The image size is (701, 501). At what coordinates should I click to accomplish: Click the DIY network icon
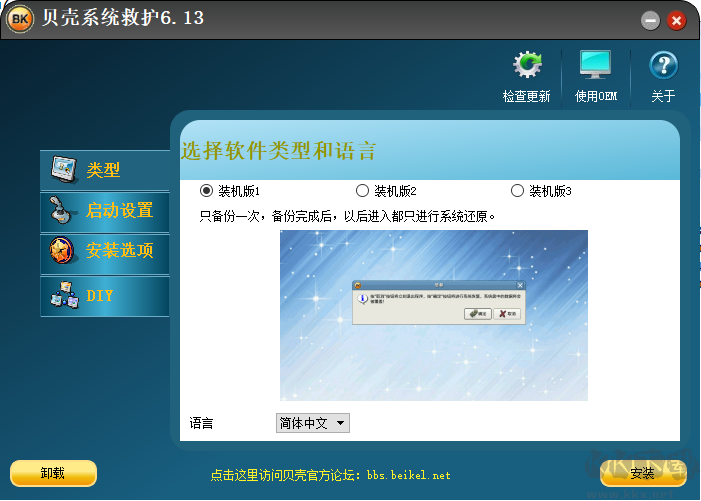pyautogui.click(x=64, y=295)
